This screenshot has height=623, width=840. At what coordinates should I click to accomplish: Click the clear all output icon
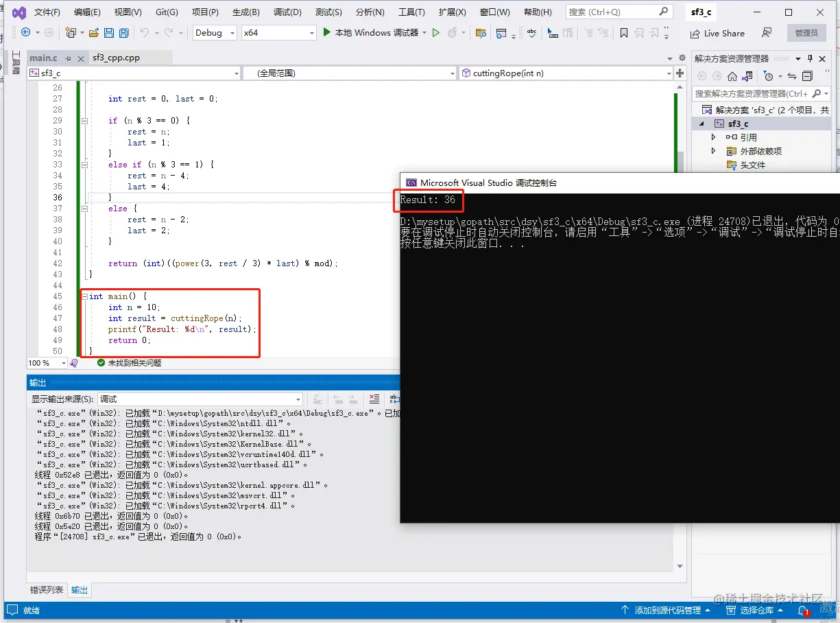click(x=374, y=399)
